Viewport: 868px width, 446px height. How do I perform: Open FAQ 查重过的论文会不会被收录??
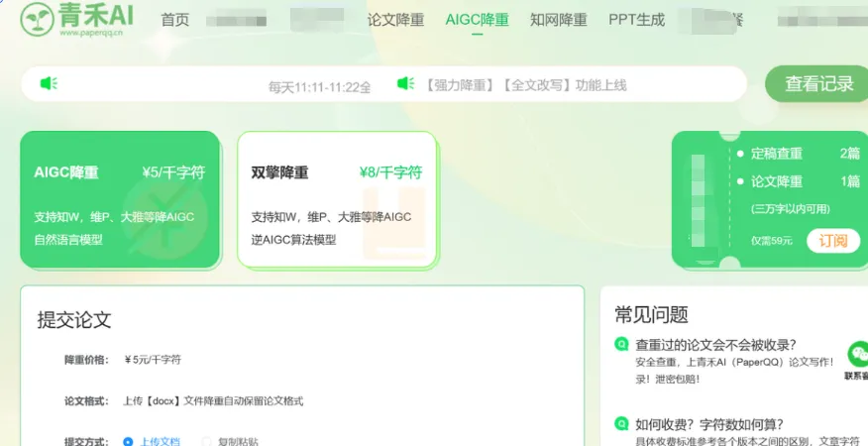coord(715,345)
